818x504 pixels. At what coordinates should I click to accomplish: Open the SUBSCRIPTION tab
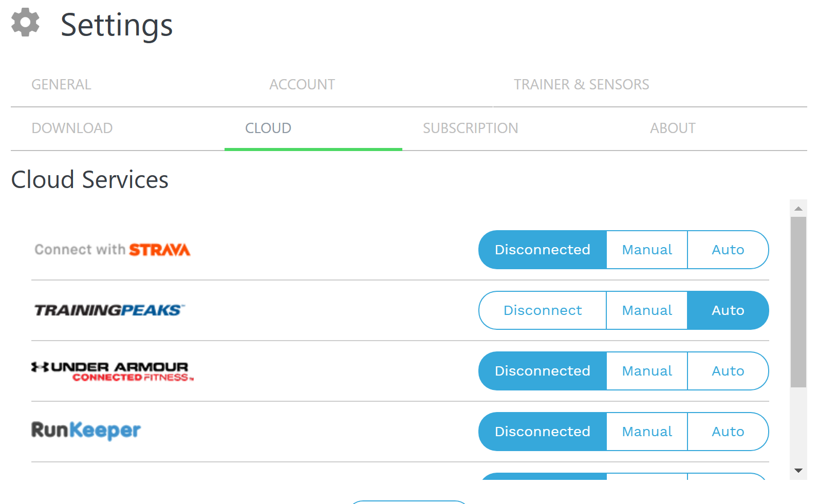(x=470, y=128)
